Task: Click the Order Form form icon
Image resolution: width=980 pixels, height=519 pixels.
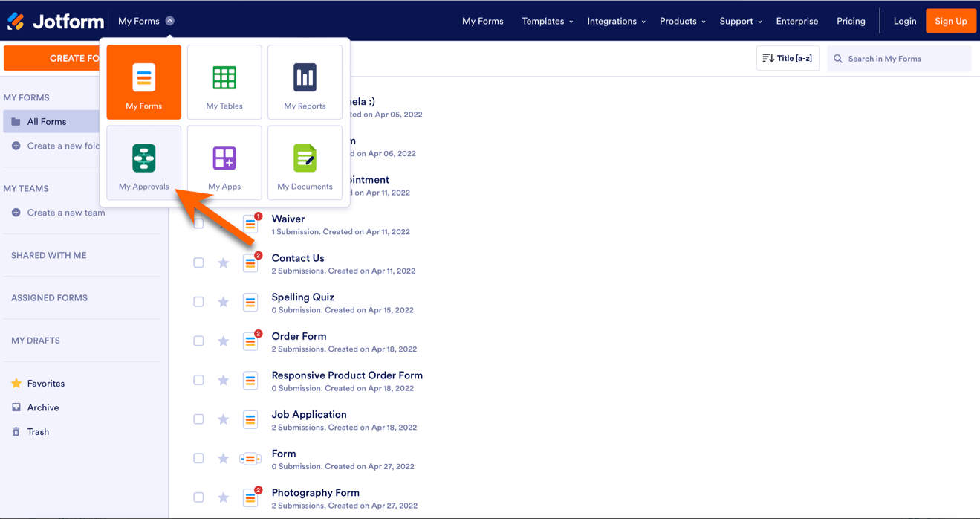Action: pyautogui.click(x=250, y=341)
